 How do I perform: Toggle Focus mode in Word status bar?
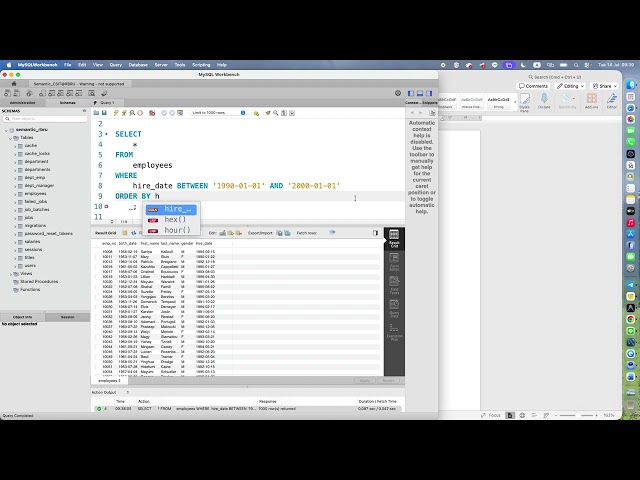pos(491,415)
